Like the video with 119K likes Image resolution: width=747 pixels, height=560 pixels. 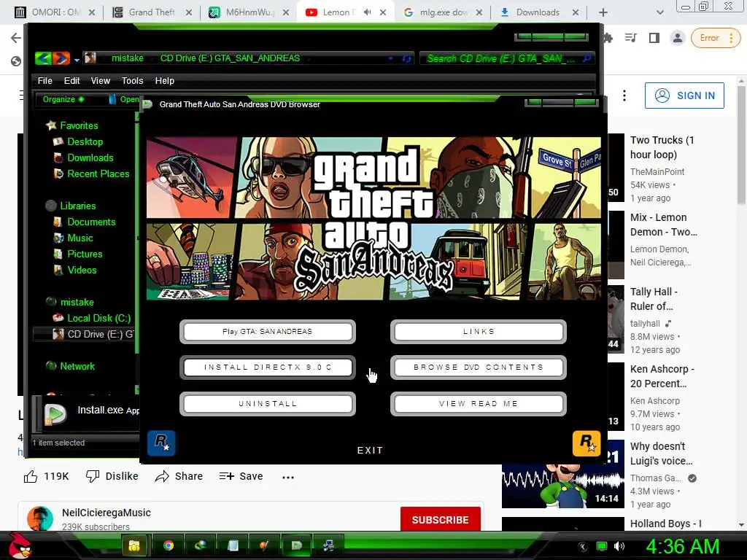pos(46,476)
